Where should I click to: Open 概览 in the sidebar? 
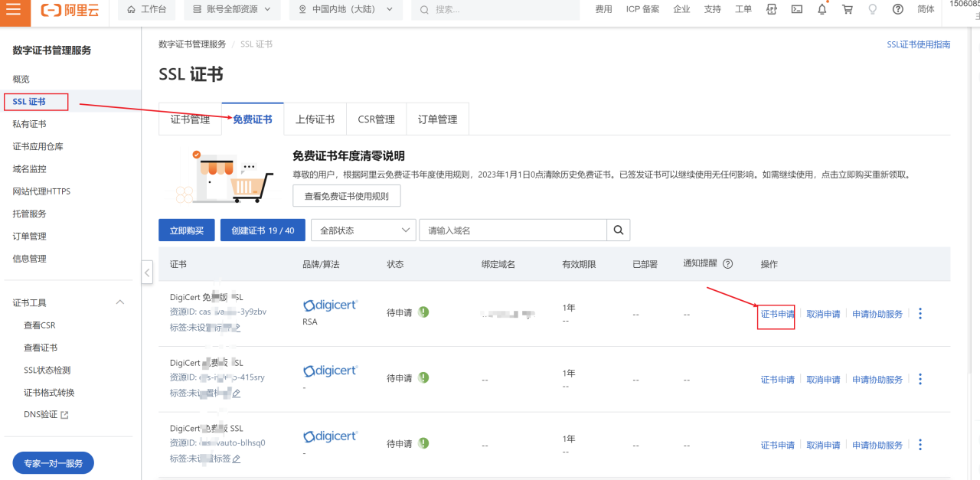tap(21, 79)
